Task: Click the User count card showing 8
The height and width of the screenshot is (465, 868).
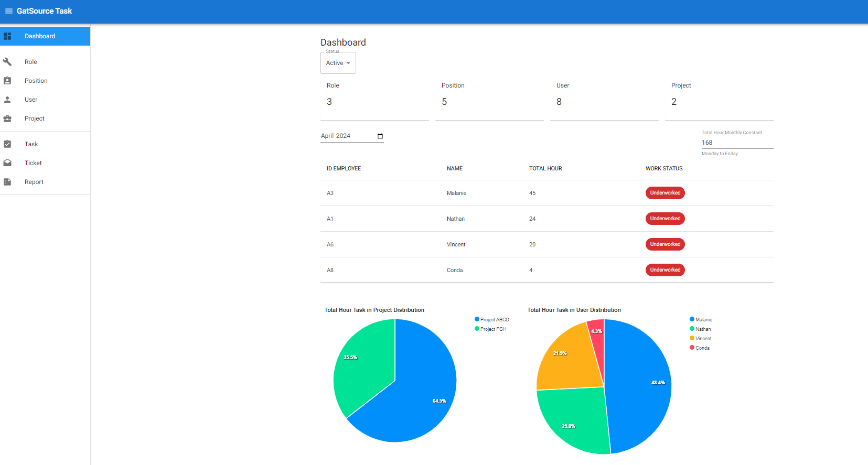Action: (604, 100)
